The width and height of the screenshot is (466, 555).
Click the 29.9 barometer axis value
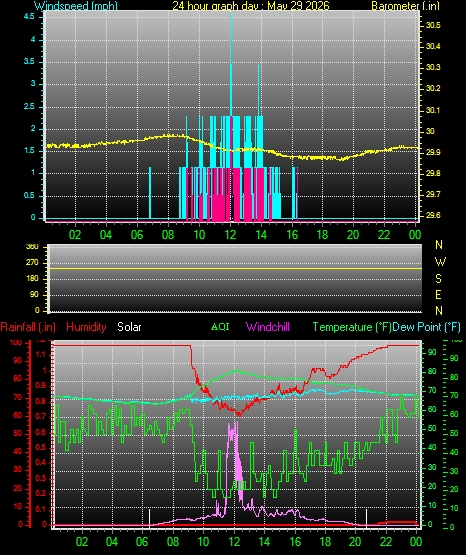click(x=433, y=152)
